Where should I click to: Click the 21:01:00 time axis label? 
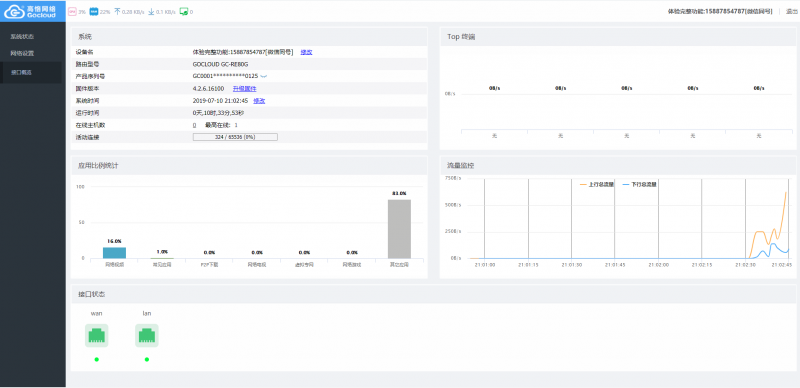coord(485,265)
